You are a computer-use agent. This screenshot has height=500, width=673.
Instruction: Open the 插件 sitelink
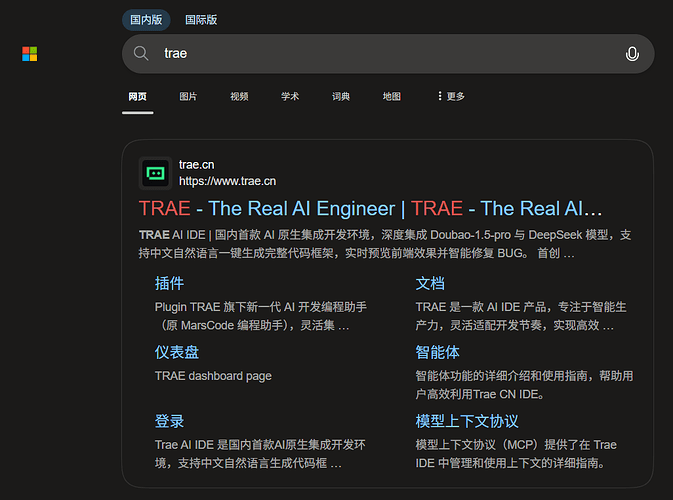(x=169, y=283)
